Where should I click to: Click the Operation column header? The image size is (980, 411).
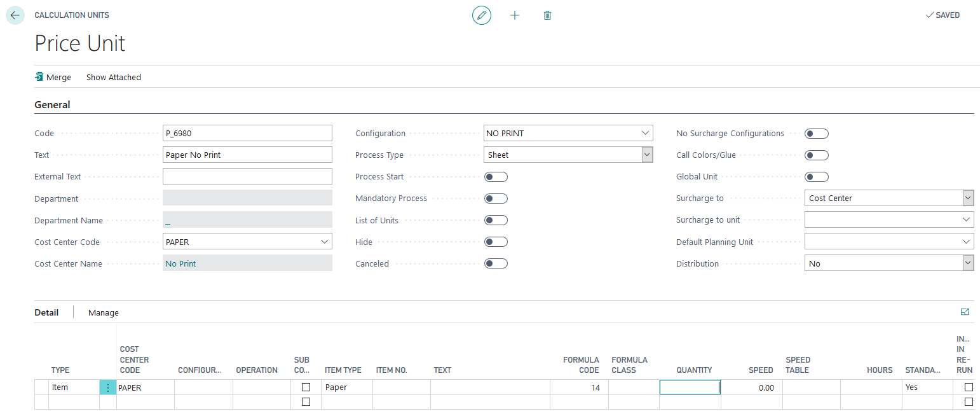pos(257,370)
